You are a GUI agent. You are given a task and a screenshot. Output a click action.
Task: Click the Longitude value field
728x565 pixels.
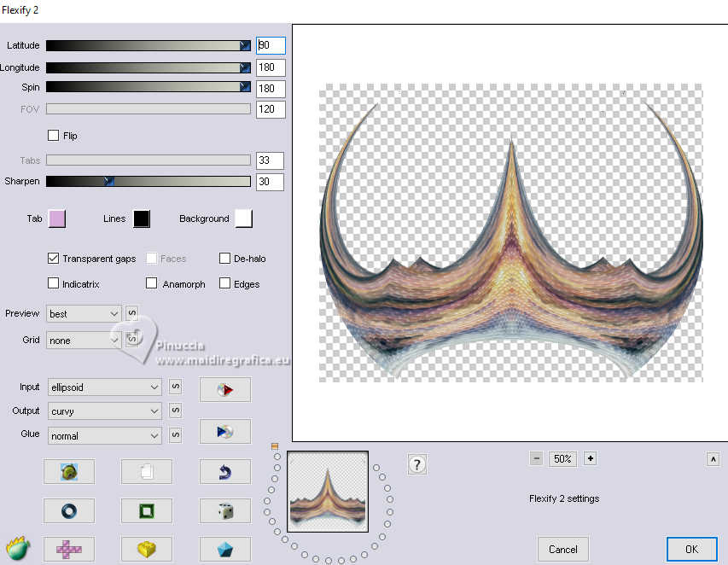pos(271,67)
